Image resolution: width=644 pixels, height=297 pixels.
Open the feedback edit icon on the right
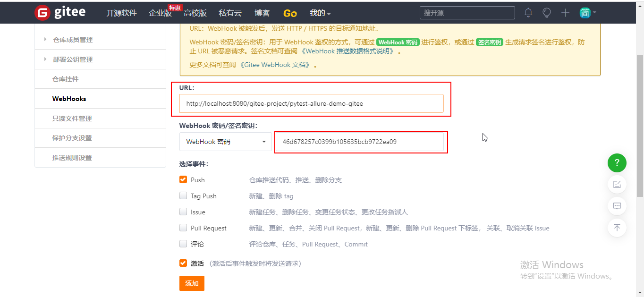click(x=617, y=184)
